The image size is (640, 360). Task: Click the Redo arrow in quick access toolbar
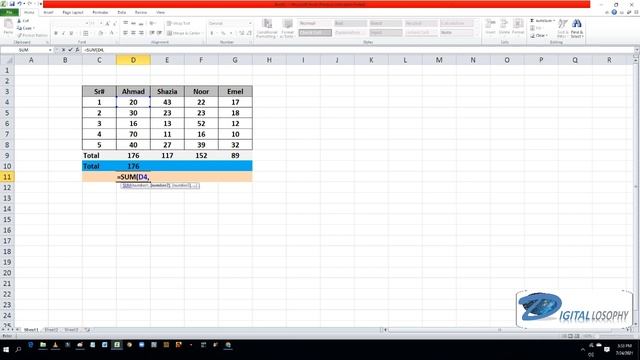point(29,4)
